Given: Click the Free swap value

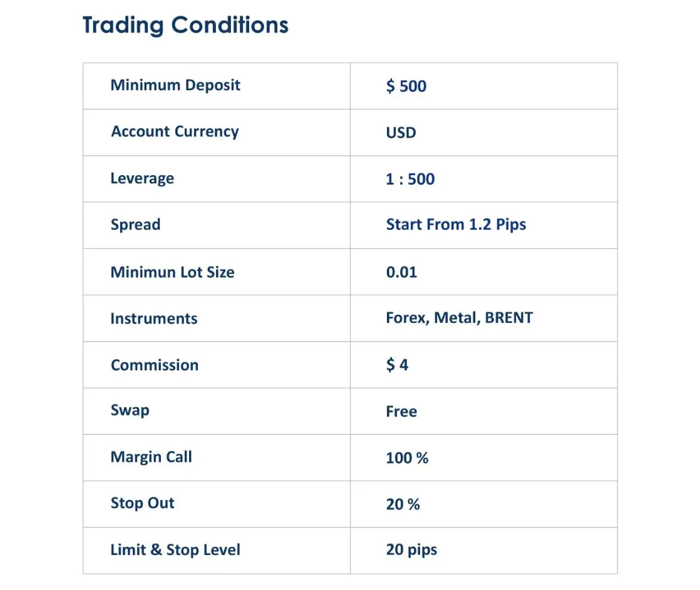Looking at the screenshot, I should tap(401, 411).
